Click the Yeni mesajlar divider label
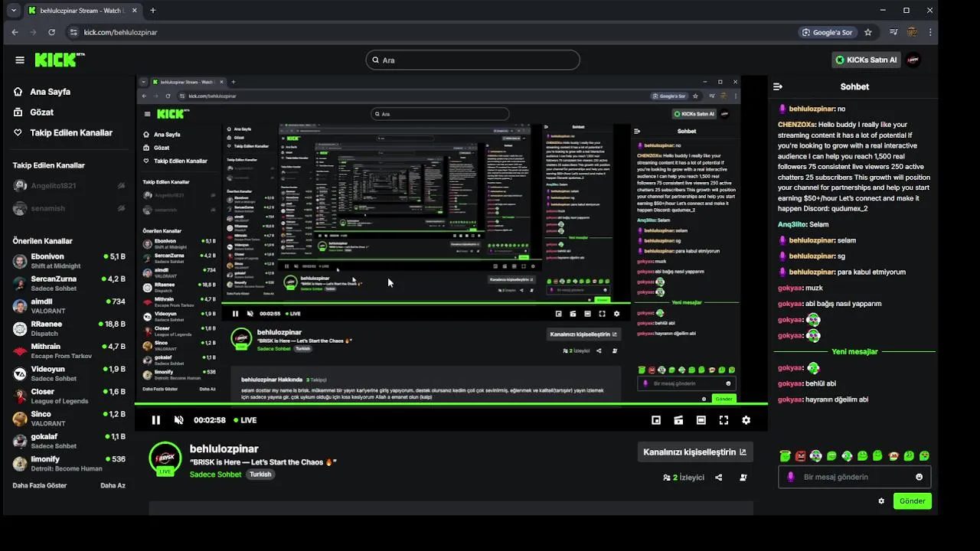The image size is (980, 551). point(854,352)
